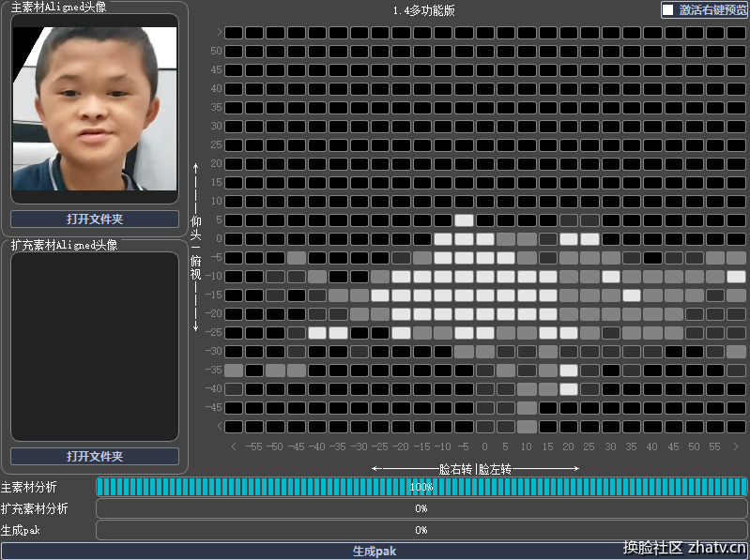Select grid cell at pitch -15, yaw 0
Viewport: 750px width, 560px height.
(x=485, y=295)
